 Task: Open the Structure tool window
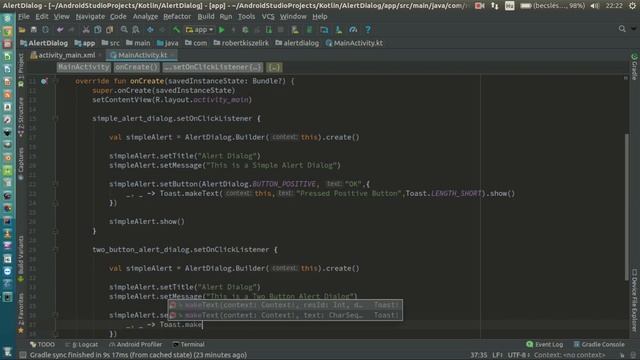tap(21, 117)
